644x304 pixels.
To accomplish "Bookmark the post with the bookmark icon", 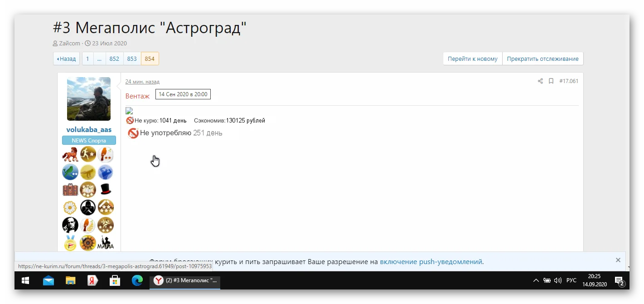I will click(551, 81).
